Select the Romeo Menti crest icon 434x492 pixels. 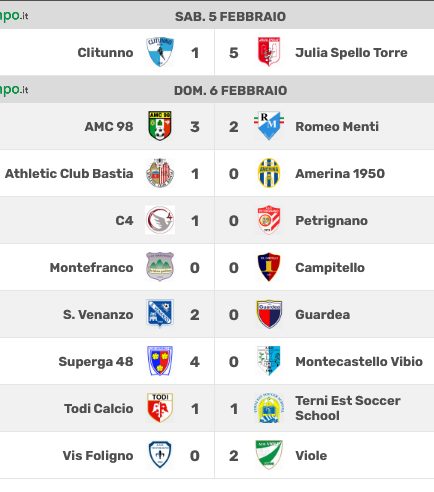(269, 126)
